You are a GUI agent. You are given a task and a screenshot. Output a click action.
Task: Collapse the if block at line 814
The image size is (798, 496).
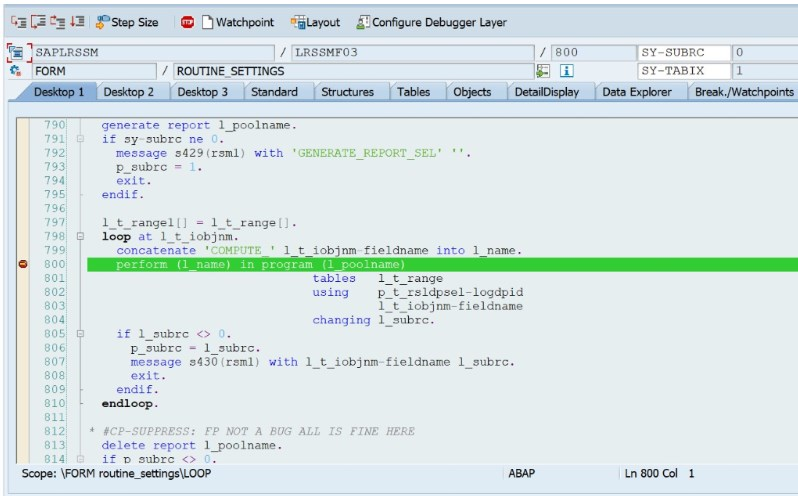click(80, 459)
